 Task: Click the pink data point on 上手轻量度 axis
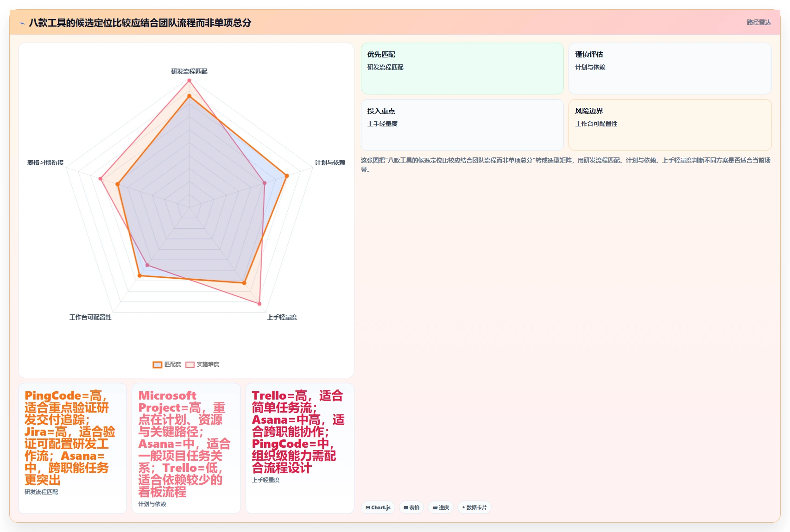(259, 304)
